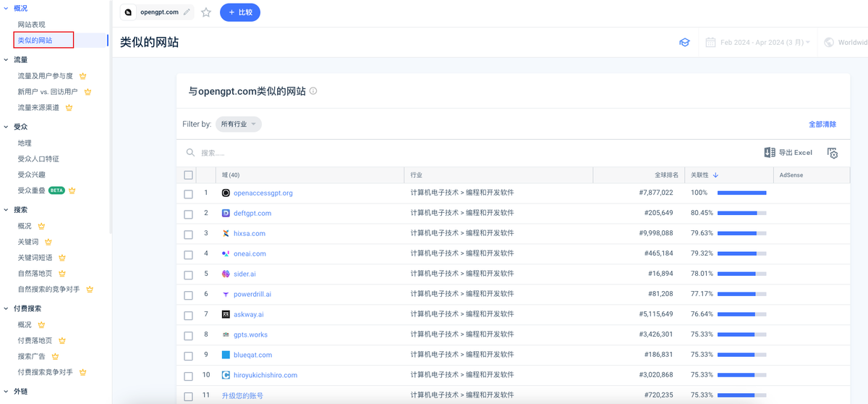The width and height of the screenshot is (868, 404).
Task: Collapse the 受众 sidebar section
Action: point(7,127)
